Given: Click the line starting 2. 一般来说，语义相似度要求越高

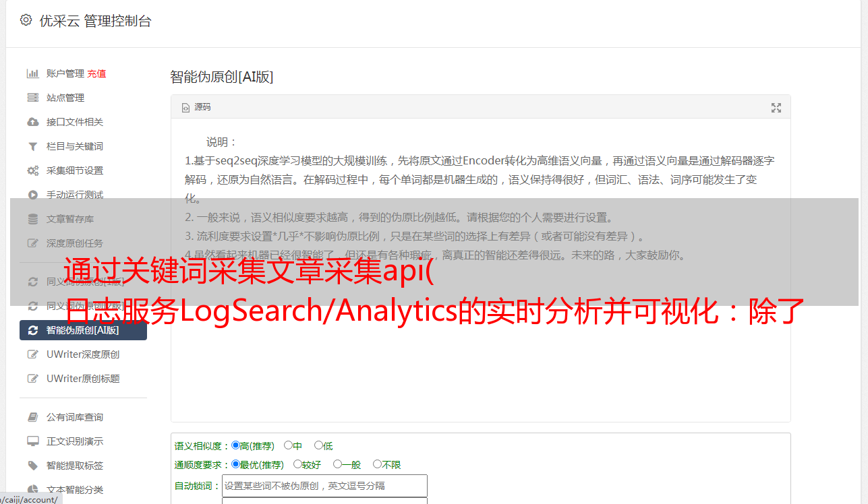Looking at the screenshot, I should pyautogui.click(x=399, y=218).
